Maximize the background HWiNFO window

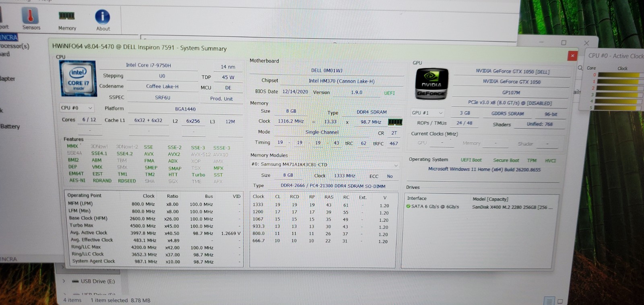[563, 42]
